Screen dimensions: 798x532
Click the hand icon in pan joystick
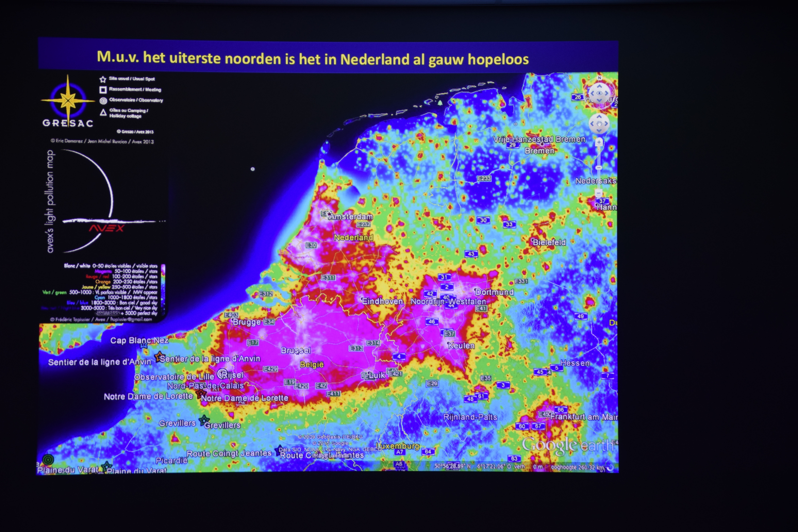(x=599, y=124)
